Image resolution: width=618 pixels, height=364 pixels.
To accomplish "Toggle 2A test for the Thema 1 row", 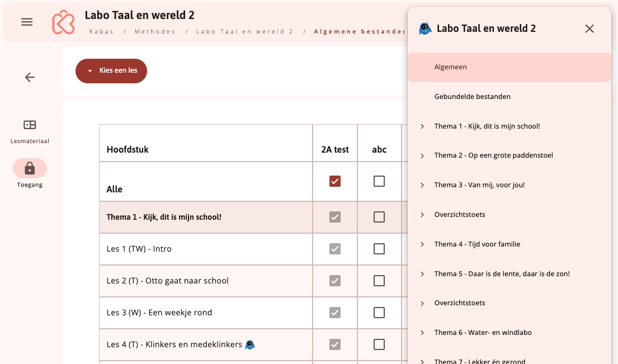I will pyautogui.click(x=335, y=217).
